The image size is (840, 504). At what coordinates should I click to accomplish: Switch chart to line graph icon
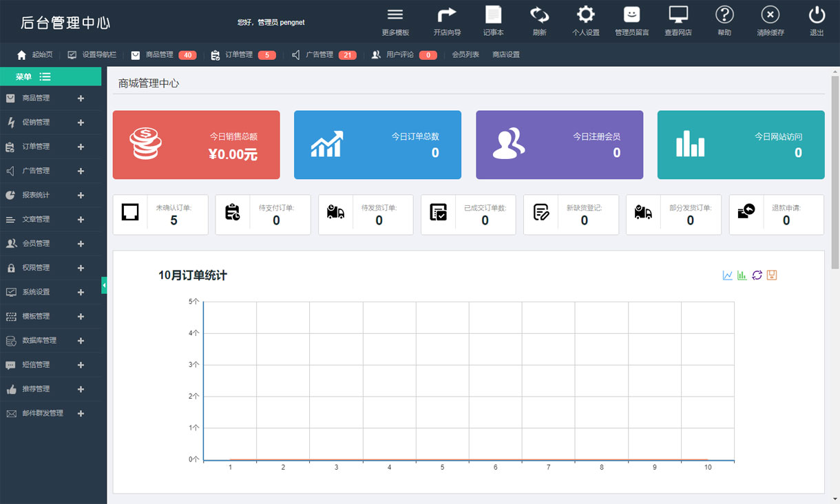[728, 275]
